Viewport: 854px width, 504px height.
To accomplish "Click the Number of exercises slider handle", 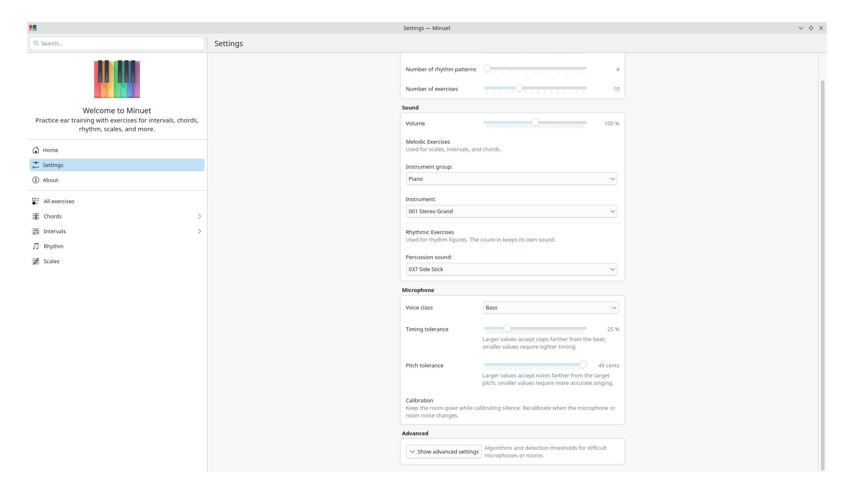I will (519, 88).
